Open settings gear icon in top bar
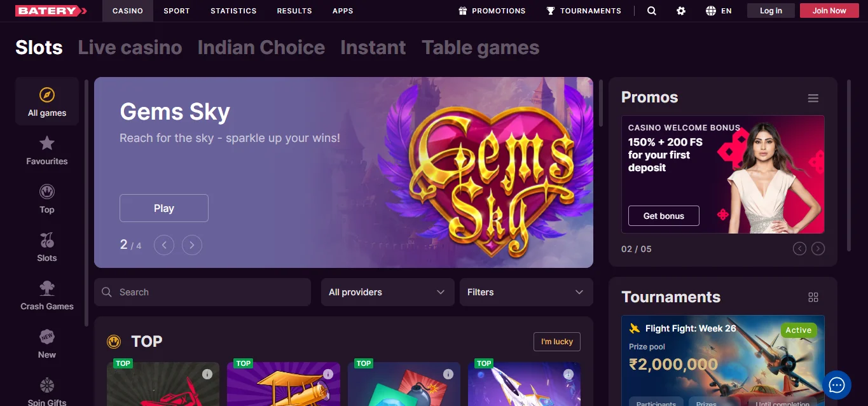 point(681,11)
